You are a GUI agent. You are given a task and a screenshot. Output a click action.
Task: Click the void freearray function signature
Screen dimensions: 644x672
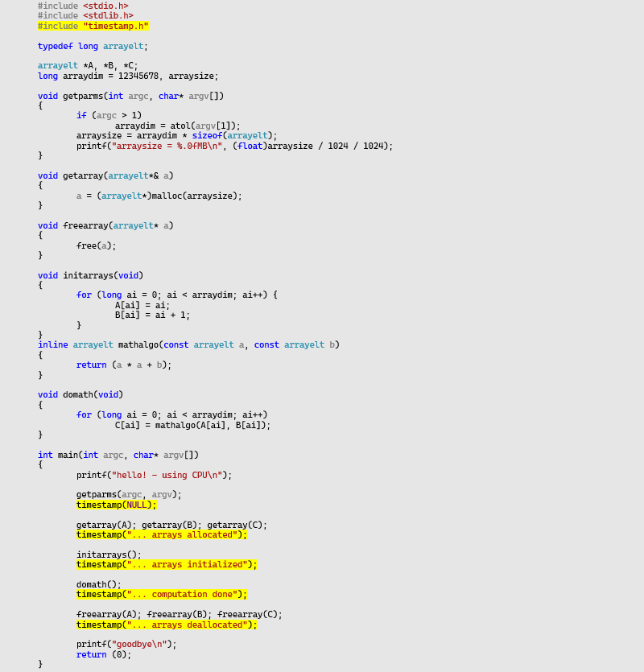(x=105, y=225)
